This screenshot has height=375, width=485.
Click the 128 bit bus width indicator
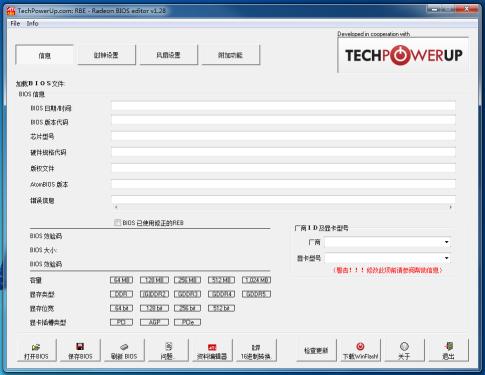[x=154, y=308]
